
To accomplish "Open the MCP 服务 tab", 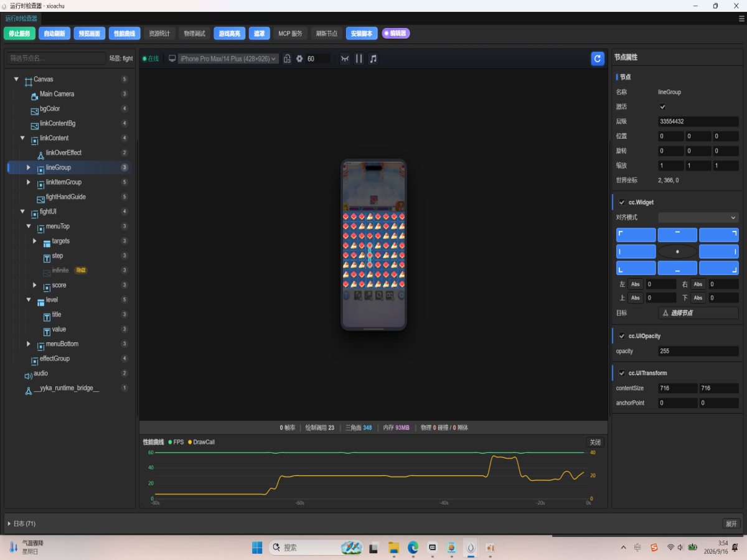I will point(291,34).
